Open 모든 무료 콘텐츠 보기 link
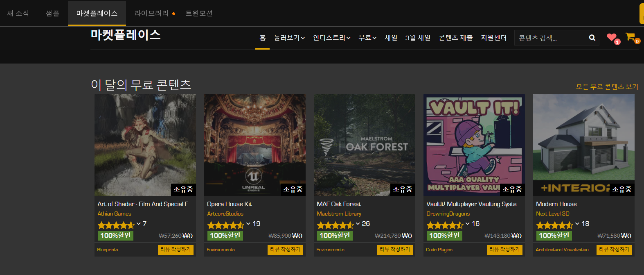This screenshot has width=644, height=275. [607, 87]
